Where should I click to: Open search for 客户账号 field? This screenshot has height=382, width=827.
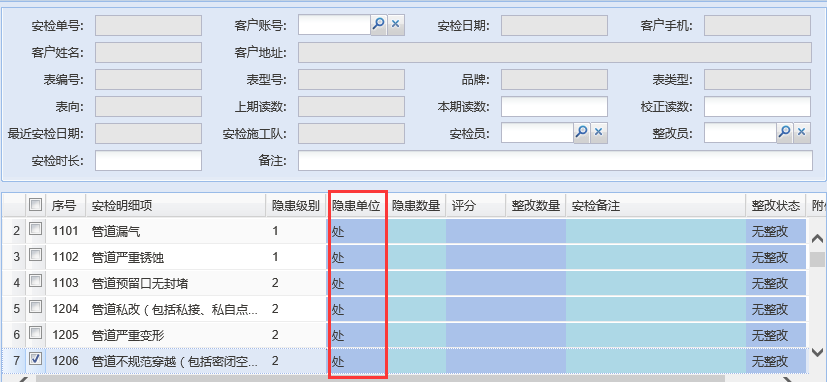[x=379, y=25]
